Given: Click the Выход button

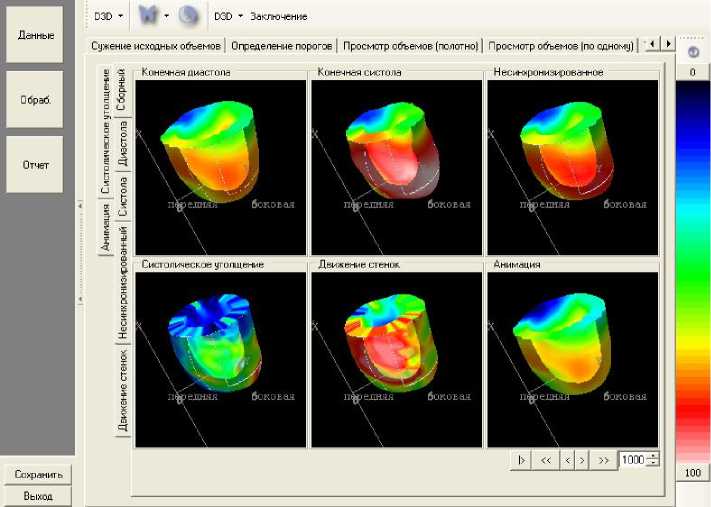Looking at the screenshot, I should [38, 496].
